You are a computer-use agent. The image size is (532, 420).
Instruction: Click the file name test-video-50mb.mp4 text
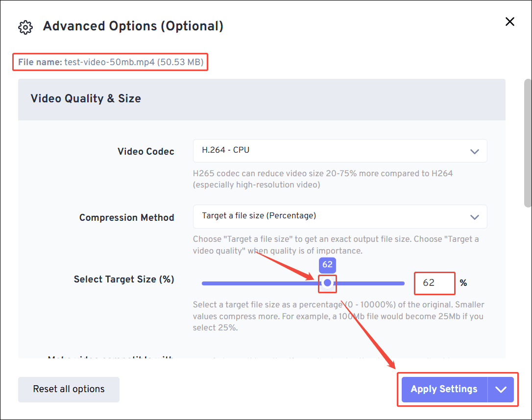pyautogui.click(x=110, y=62)
